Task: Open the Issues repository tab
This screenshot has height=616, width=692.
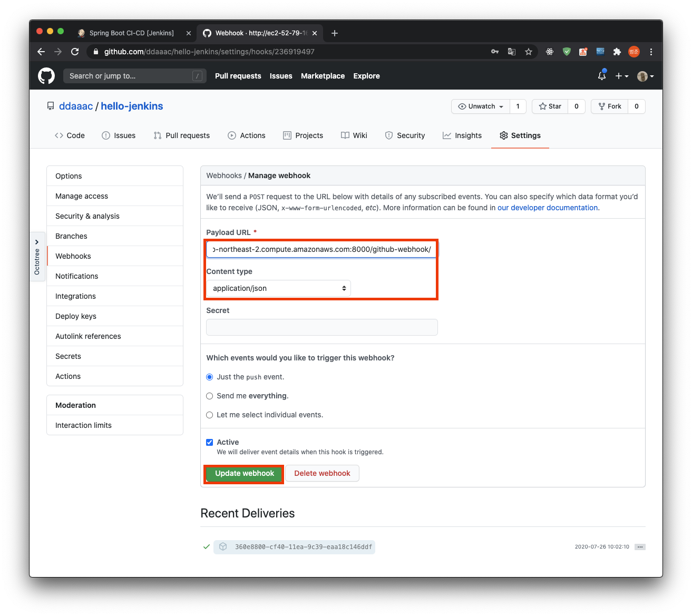Action: (x=119, y=135)
